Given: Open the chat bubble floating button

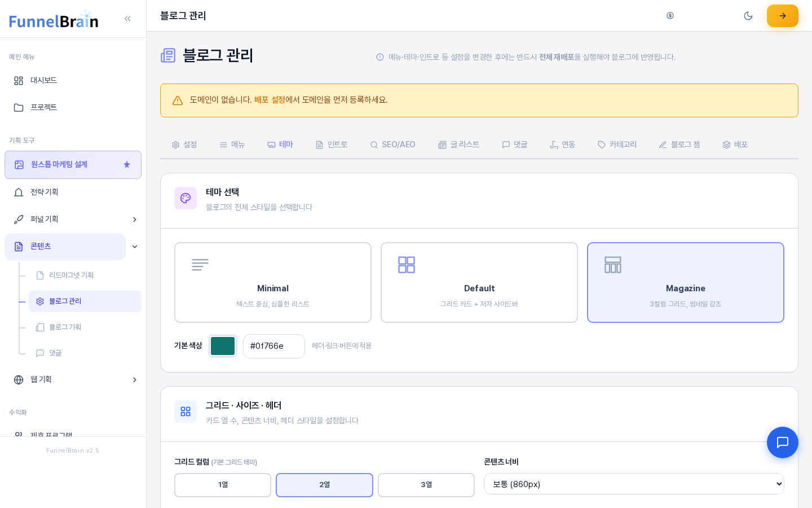Looking at the screenshot, I should coord(783,443).
